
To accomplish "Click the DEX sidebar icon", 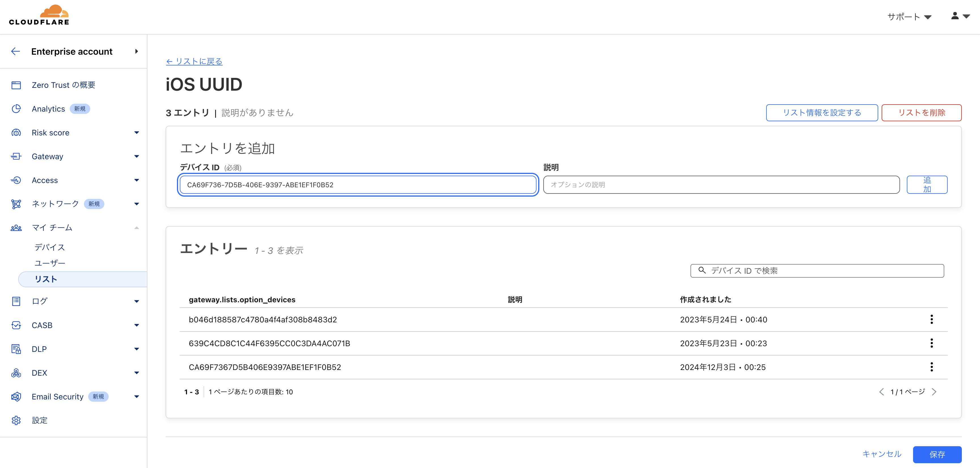I will point(16,373).
